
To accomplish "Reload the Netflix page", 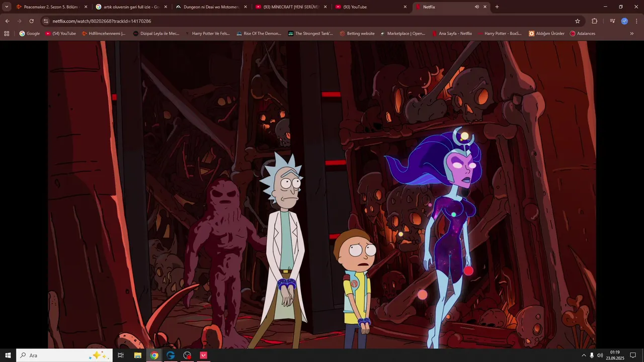I will pos(31,21).
